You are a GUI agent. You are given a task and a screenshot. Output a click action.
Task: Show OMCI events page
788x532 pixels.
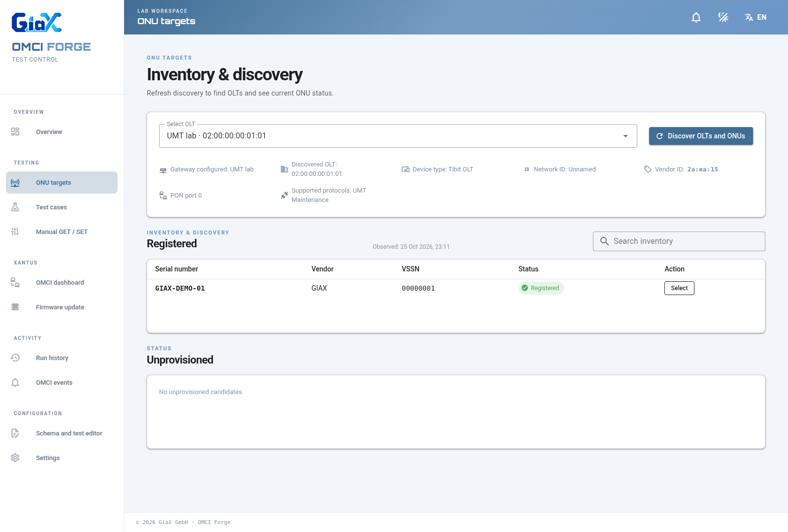(x=62, y=382)
